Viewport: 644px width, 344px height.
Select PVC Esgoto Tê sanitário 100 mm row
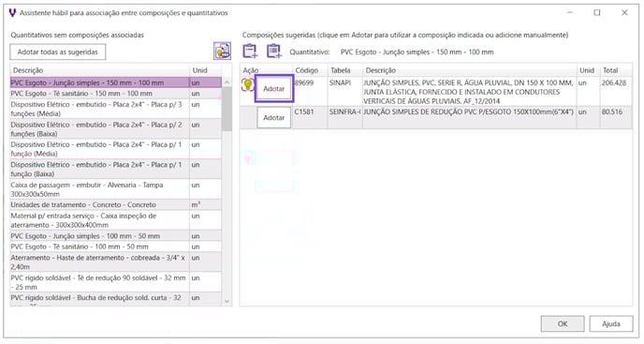point(116,247)
